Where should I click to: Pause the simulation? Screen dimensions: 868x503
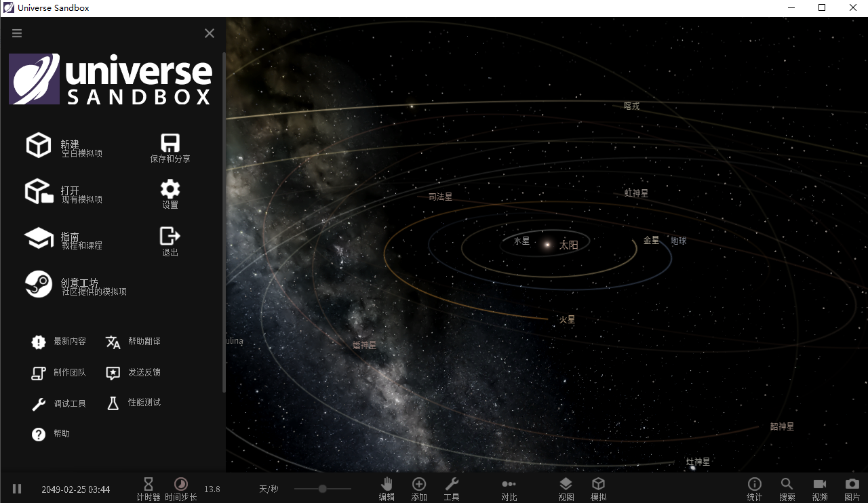tap(17, 489)
